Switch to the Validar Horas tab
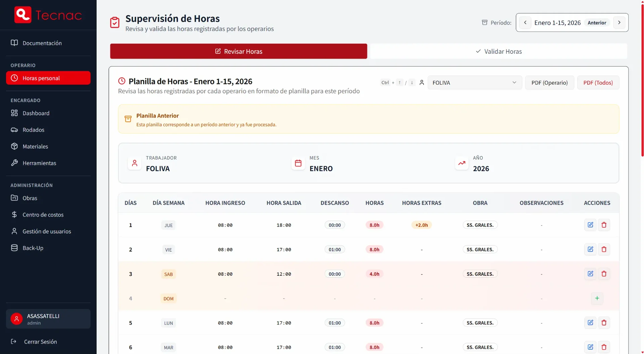 tap(498, 51)
